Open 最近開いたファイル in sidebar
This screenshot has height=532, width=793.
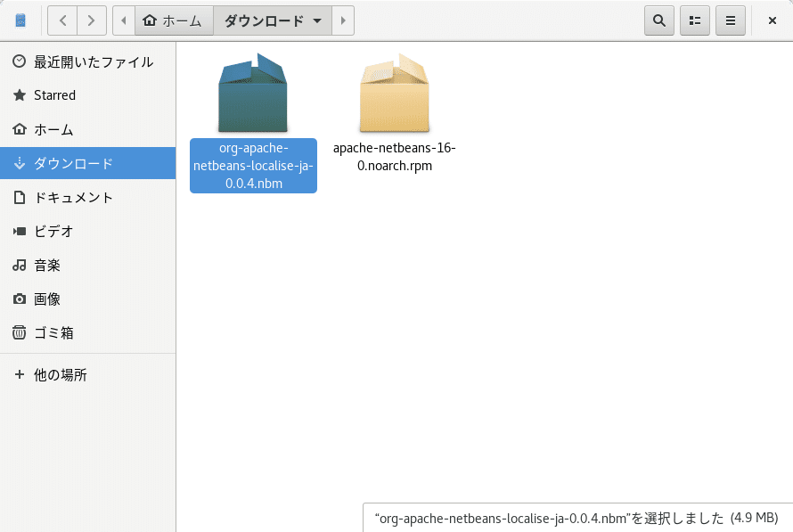click(88, 61)
